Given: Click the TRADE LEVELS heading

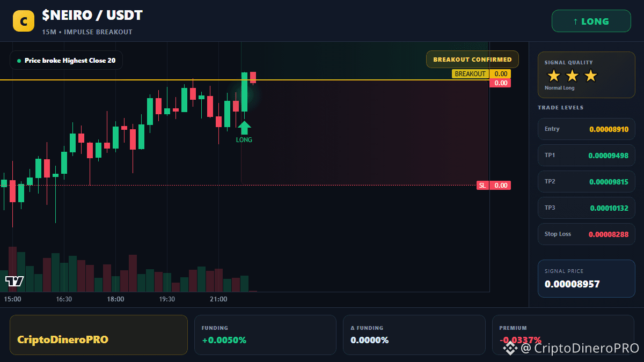Looking at the screenshot, I should click(560, 108).
